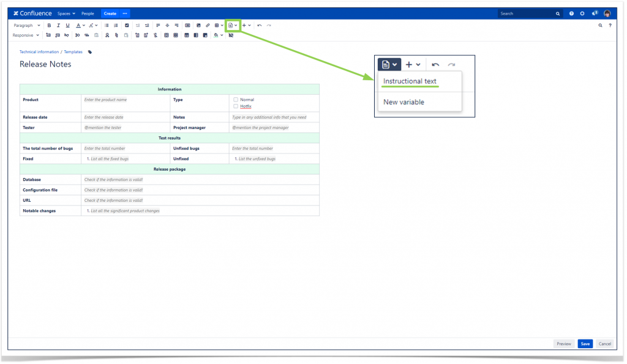Apply italic formatting
627x364 pixels.
58,25
